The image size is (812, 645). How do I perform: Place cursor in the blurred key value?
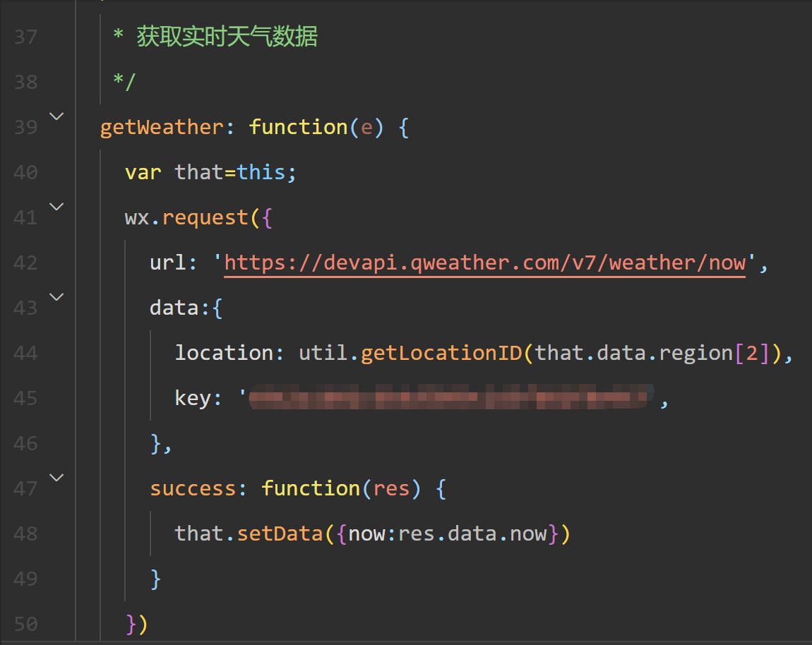click(x=449, y=399)
